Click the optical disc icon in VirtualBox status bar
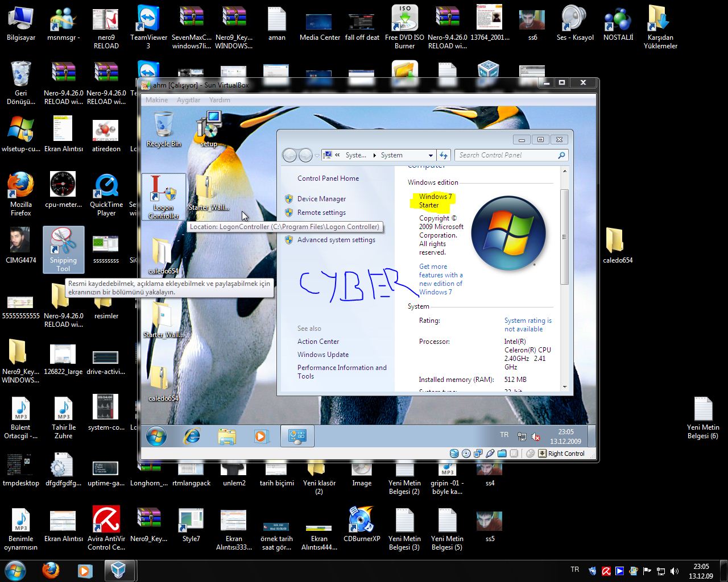Viewport: 728px width, 582px height. [466, 454]
